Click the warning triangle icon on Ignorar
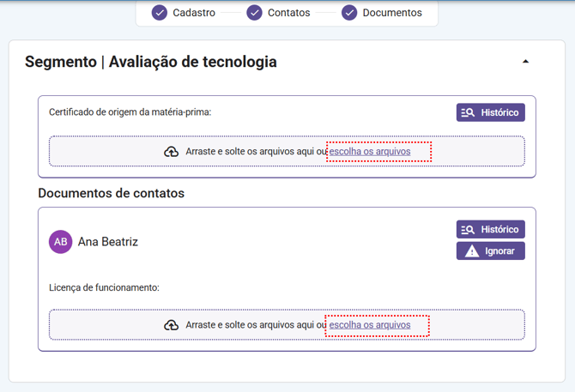 (x=472, y=251)
